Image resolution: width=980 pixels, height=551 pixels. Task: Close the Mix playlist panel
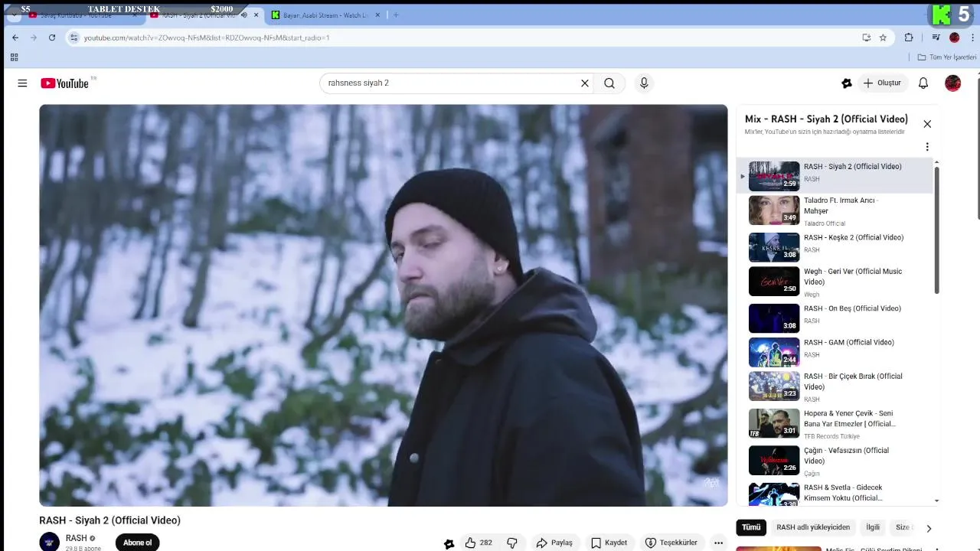927,124
